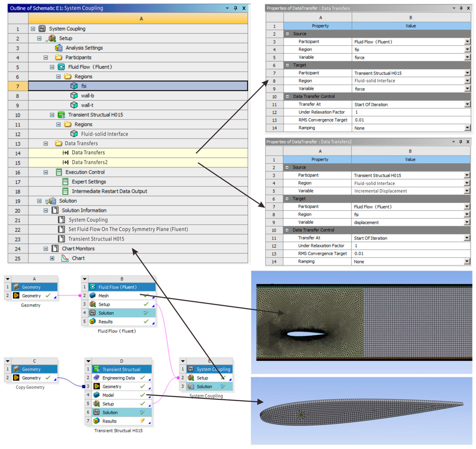
Task: Pin the Data Transfers properties panel
Action: coord(461,8)
